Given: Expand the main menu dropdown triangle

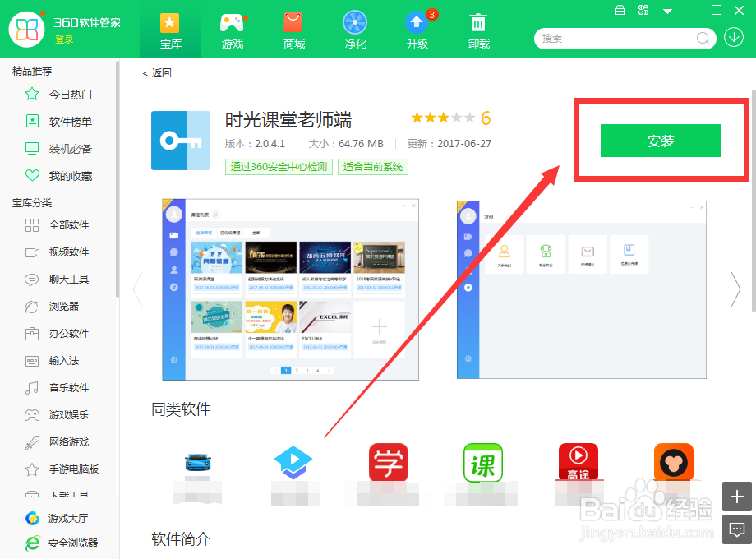Looking at the screenshot, I should coord(667,11).
